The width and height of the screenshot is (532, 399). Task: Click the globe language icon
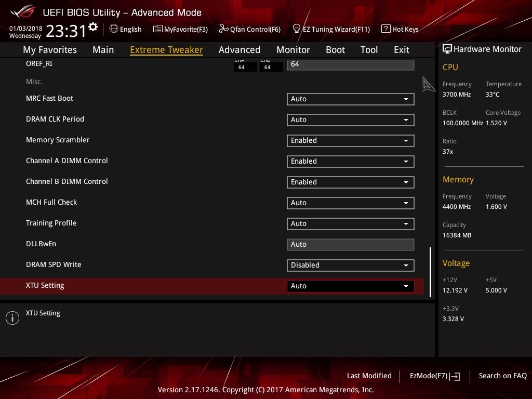[114, 29]
